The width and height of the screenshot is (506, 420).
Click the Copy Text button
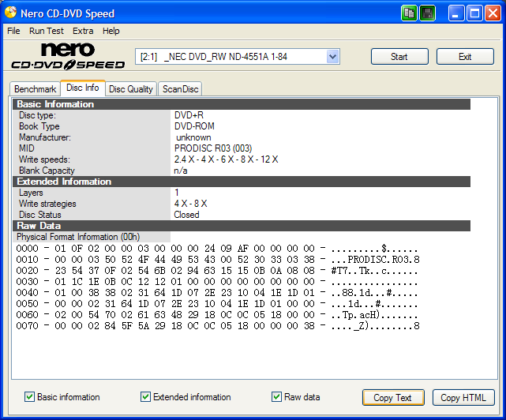tap(393, 397)
